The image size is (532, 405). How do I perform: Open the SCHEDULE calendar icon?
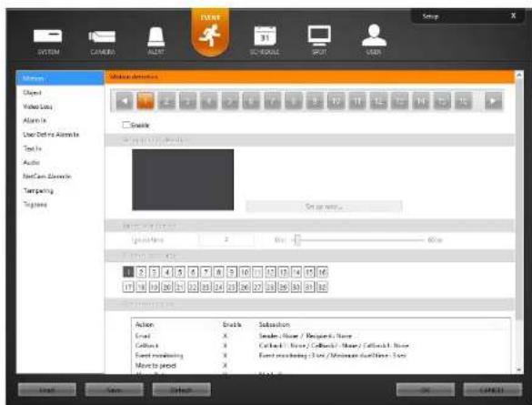tap(265, 40)
